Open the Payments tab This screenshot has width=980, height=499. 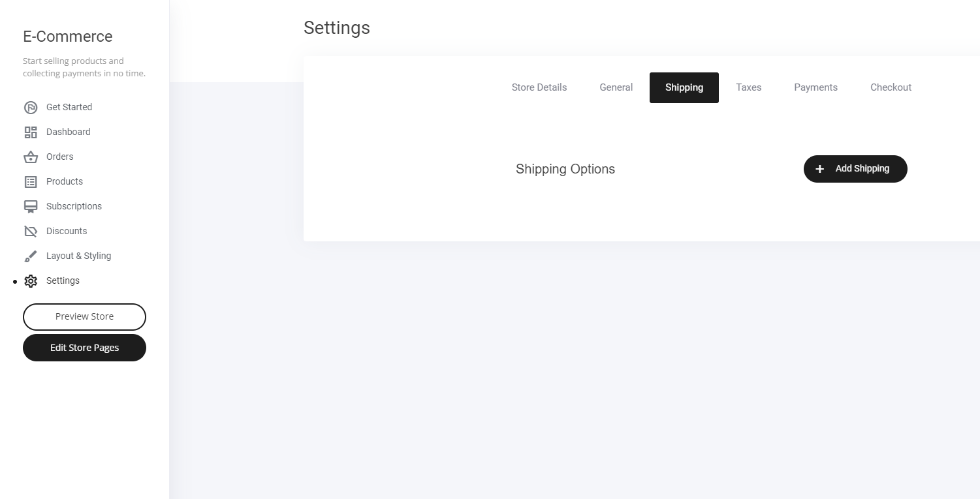click(816, 87)
